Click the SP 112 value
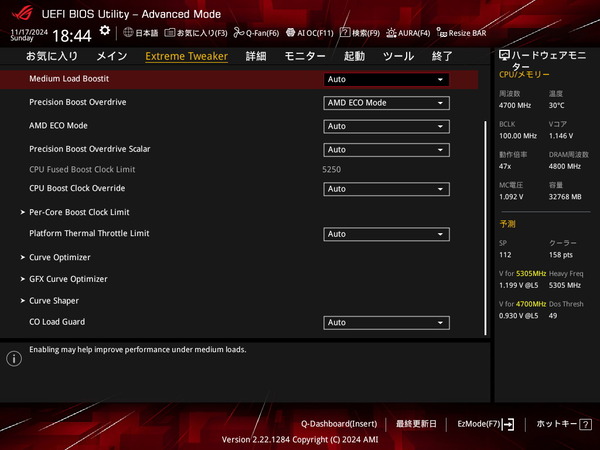This screenshot has width=600, height=450. 505,255
